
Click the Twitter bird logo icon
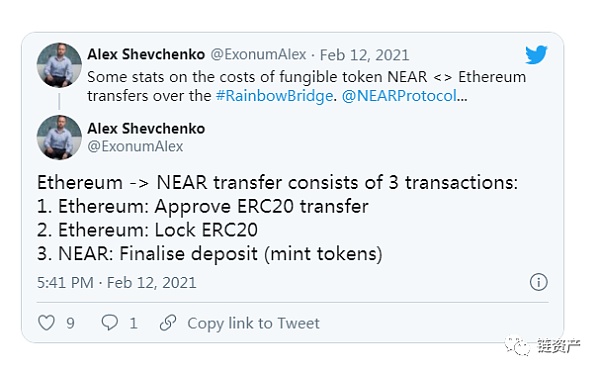tap(536, 54)
